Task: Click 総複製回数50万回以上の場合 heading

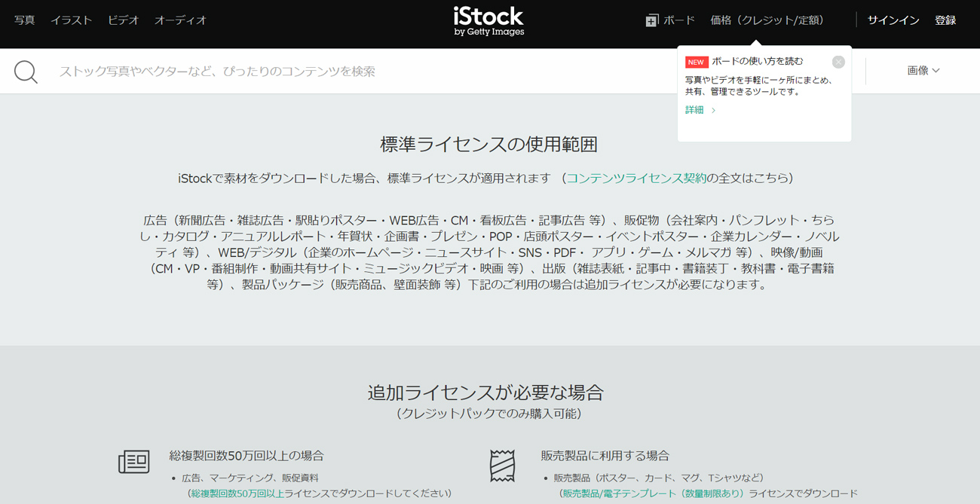Action: click(x=247, y=456)
